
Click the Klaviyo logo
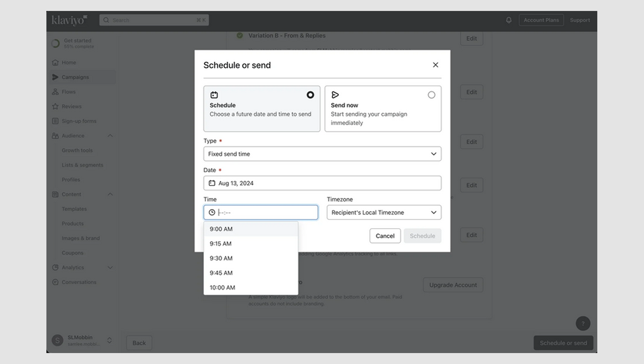tap(69, 20)
